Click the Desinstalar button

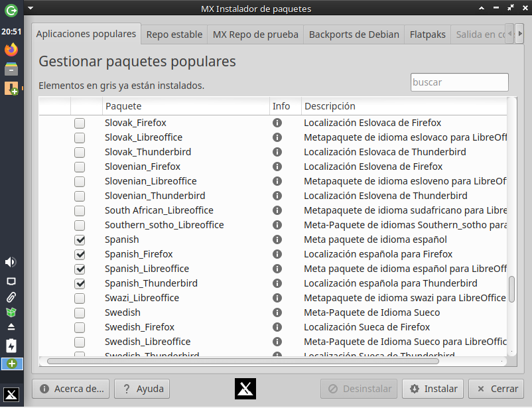click(x=359, y=389)
